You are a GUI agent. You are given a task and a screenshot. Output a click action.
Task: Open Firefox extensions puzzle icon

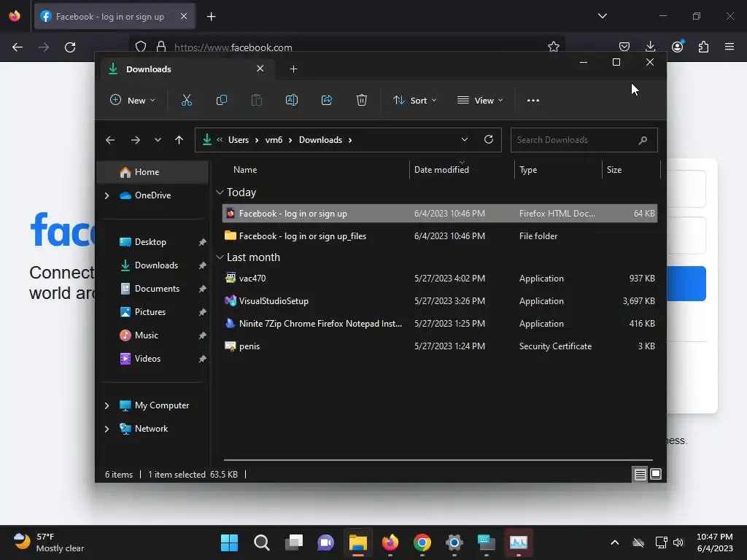pyautogui.click(x=703, y=47)
